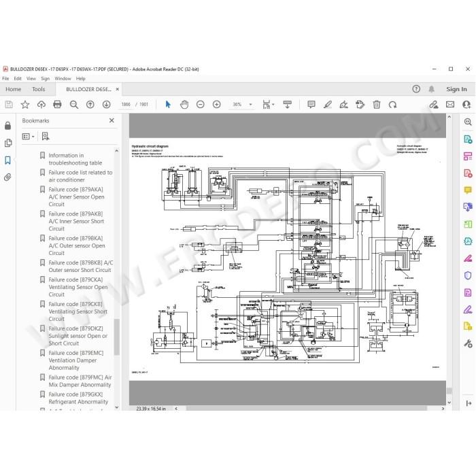Zoom out with minus button
The width and height of the screenshot is (476, 476).
click(x=201, y=105)
